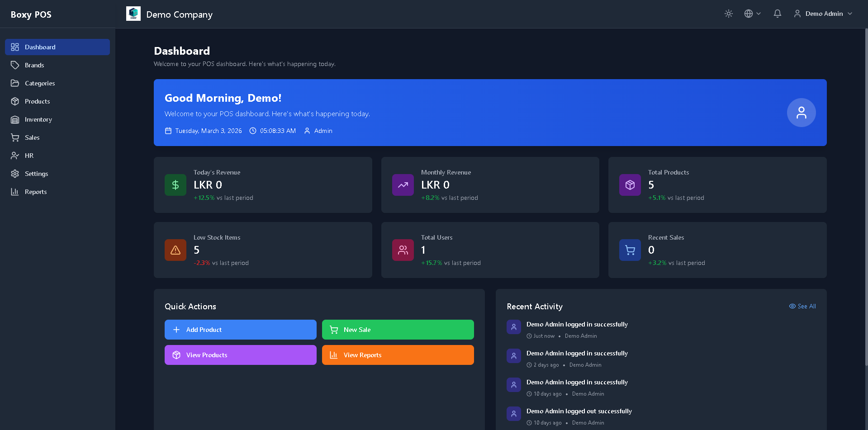Click the Sales cart icon in sidebar
The width and height of the screenshot is (868, 430).
[15, 137]
